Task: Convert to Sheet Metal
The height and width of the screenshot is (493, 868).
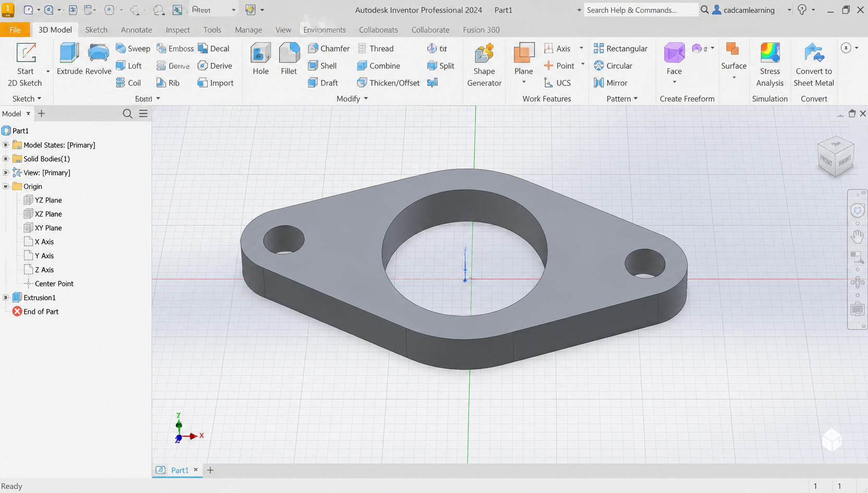Action: point(814,65)
